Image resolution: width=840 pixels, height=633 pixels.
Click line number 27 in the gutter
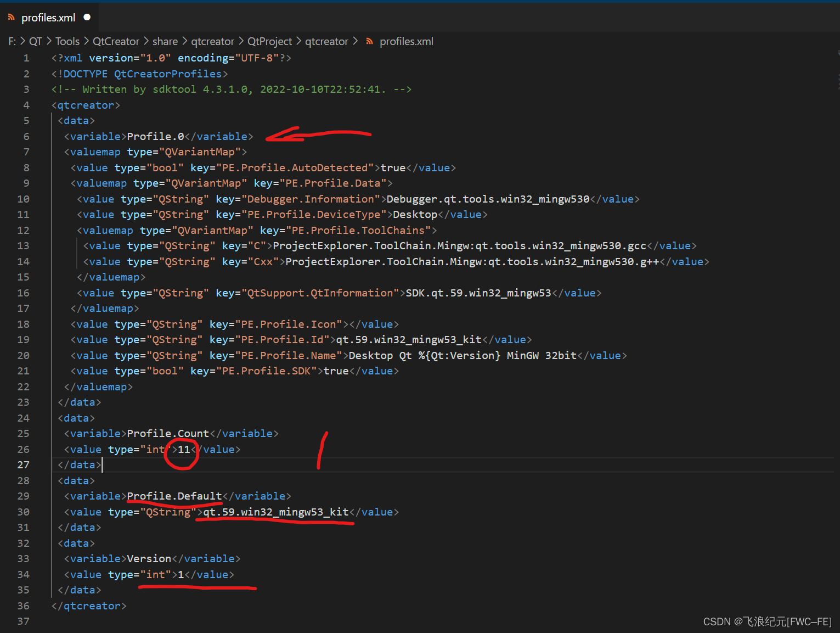tap(23, 465)
